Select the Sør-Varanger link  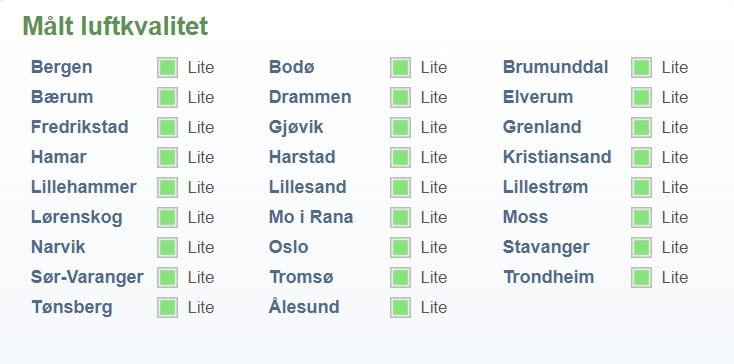(87, 277)
